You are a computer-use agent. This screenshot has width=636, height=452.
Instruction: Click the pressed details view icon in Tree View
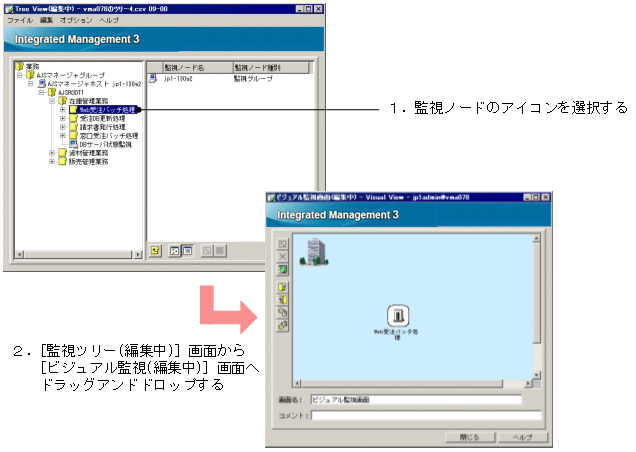(x=187, y=251)
